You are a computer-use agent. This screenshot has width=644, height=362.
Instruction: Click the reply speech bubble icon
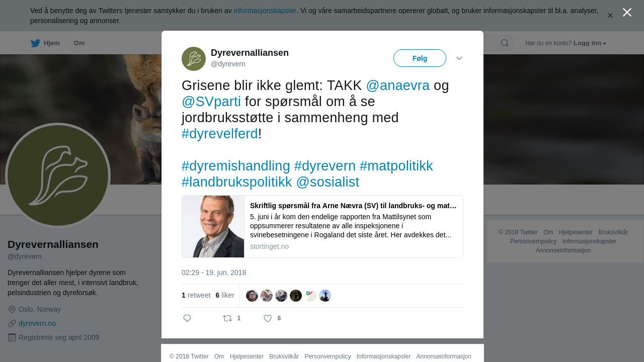coord(187,318)
